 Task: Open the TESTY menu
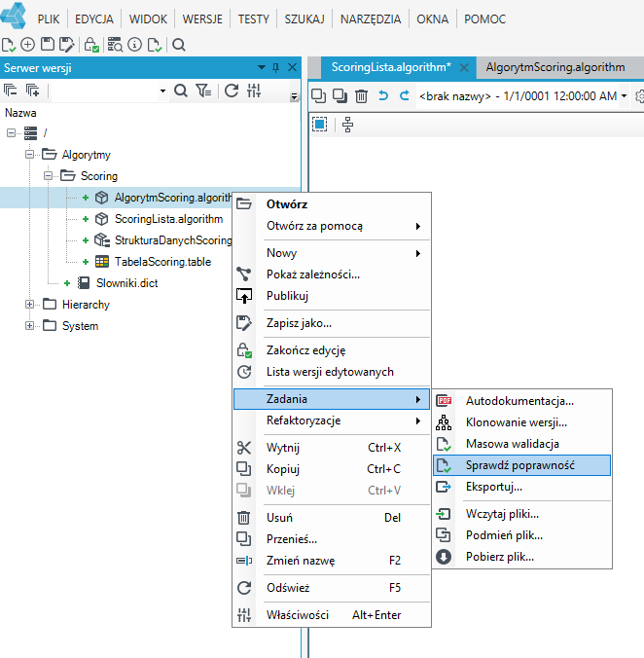(254, 19)
